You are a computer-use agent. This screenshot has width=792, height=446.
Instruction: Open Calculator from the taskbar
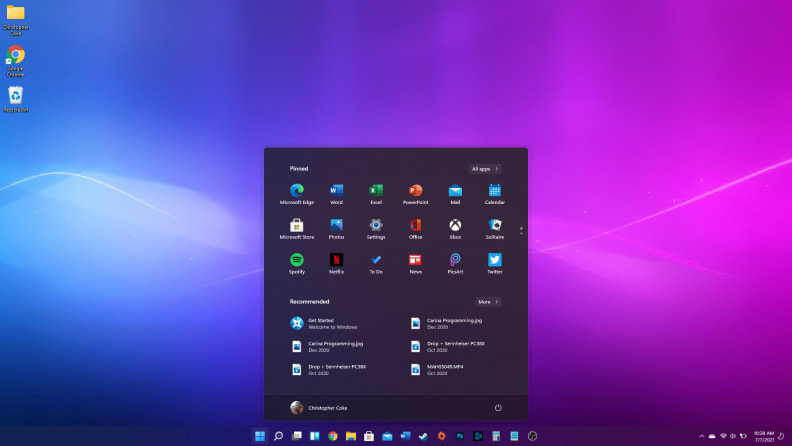(x=496, y=436)
